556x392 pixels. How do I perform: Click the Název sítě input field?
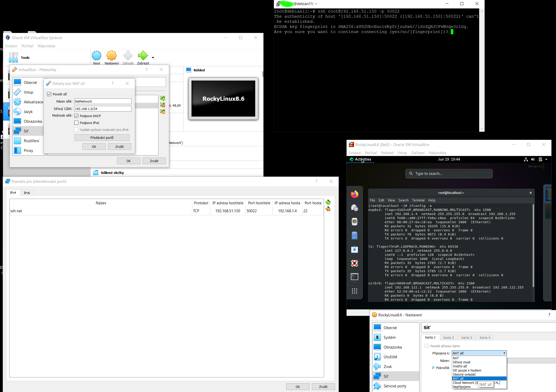(103, 101)
